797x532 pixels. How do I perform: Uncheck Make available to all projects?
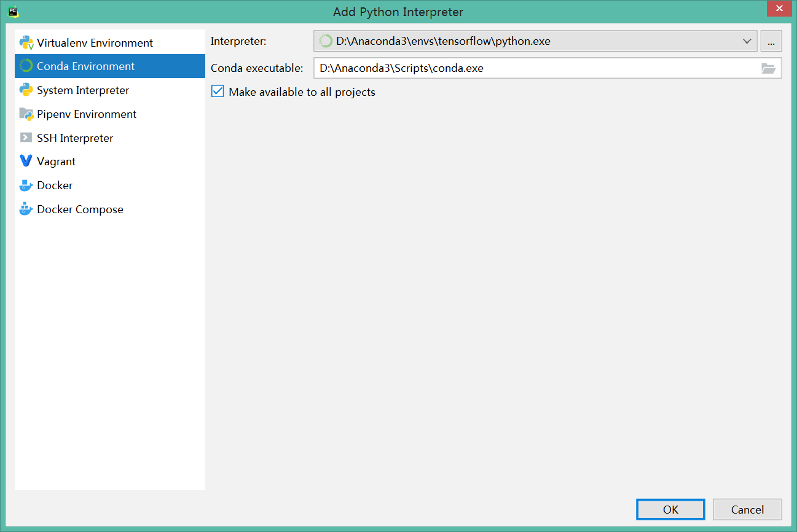pyautogui.click(x=218, y=92)
